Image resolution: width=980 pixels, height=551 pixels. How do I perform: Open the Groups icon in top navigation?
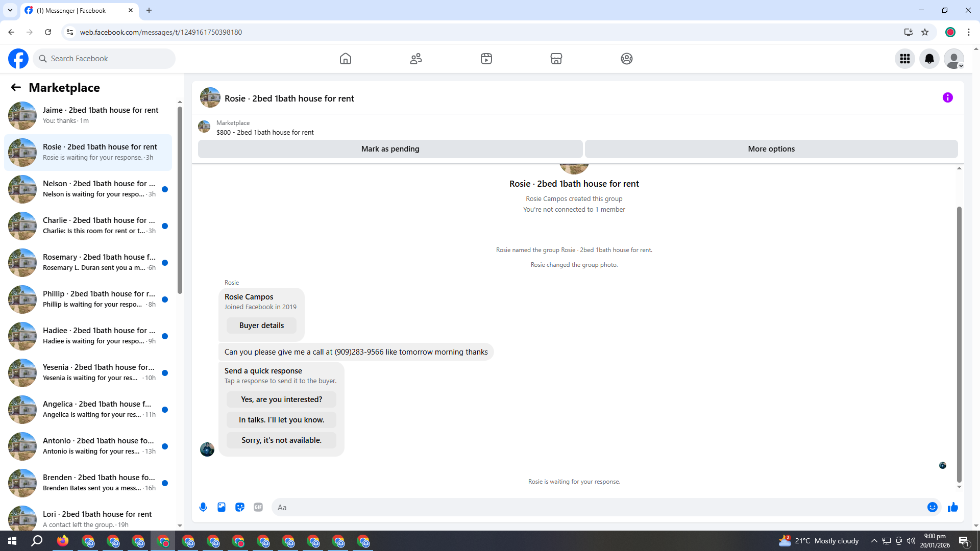[x=627, y=59]
